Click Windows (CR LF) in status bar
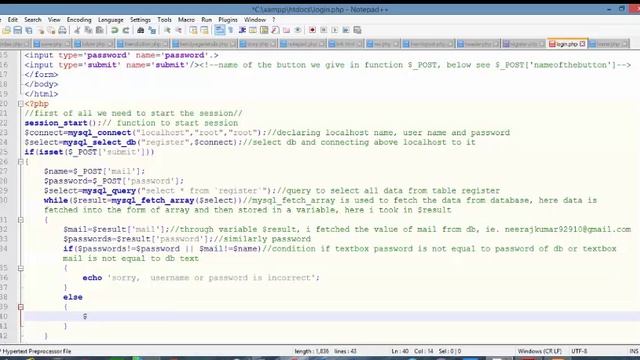This screenshot has width=640, height=360. 540,351
